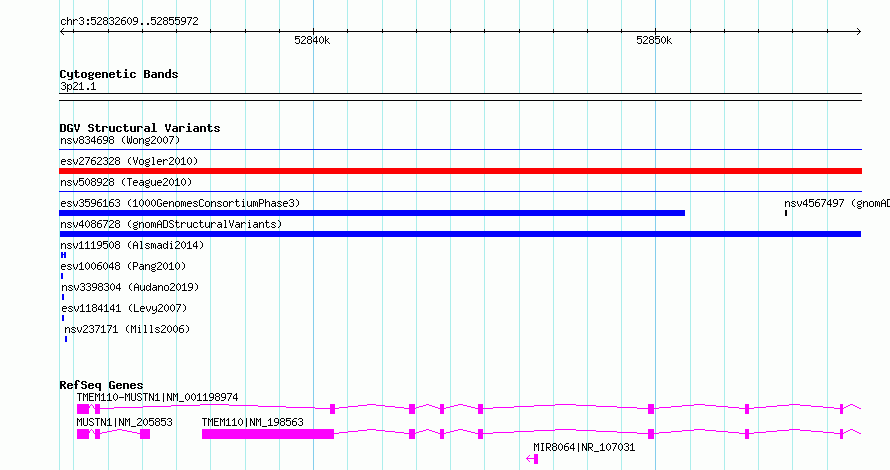Click the esv1006048 (Pang2010) label
Image resolution: width=890 pixels, height=470 pixels.
pyautogui.click(x=123, y=266)
